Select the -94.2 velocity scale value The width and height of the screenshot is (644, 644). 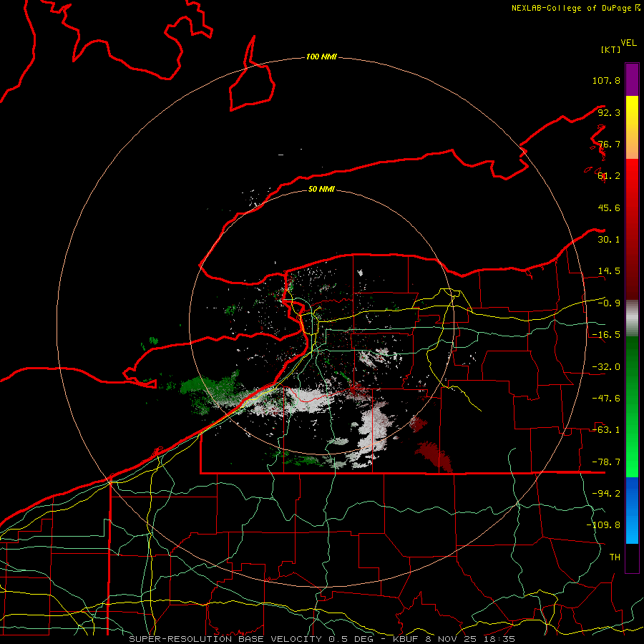pos(606,494)
